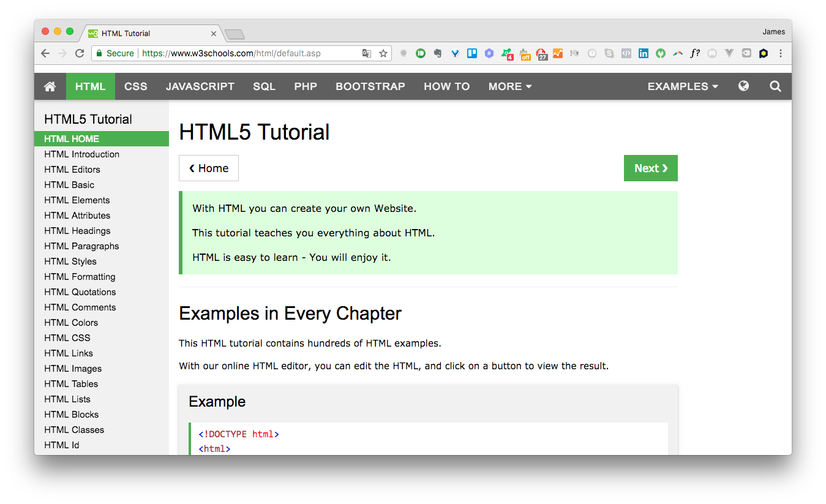Select the HTML tab in the navbar
Image resolution: width=826 pixels, height=504 pixels.
91,86
